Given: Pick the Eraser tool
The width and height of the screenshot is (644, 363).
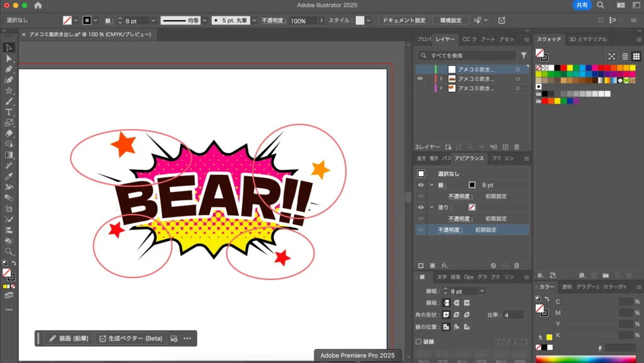Looking at the screenshot, I should 9,133.
